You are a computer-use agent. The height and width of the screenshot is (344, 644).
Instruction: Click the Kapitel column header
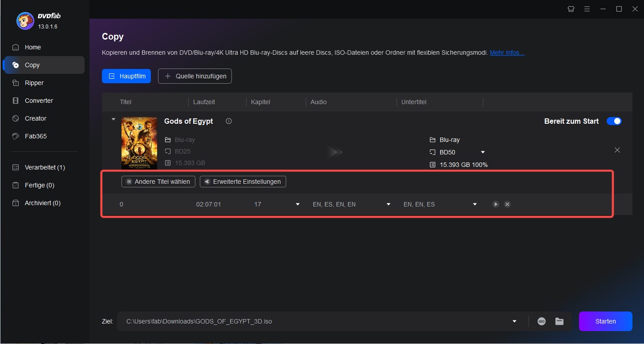click(x=261, y=102)
